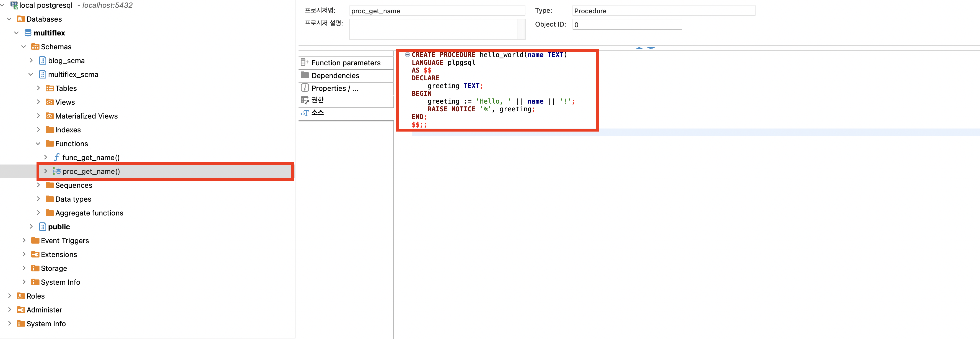980x339 pixels.
Task: Expand the Tables node
Action: pos(38,88)
